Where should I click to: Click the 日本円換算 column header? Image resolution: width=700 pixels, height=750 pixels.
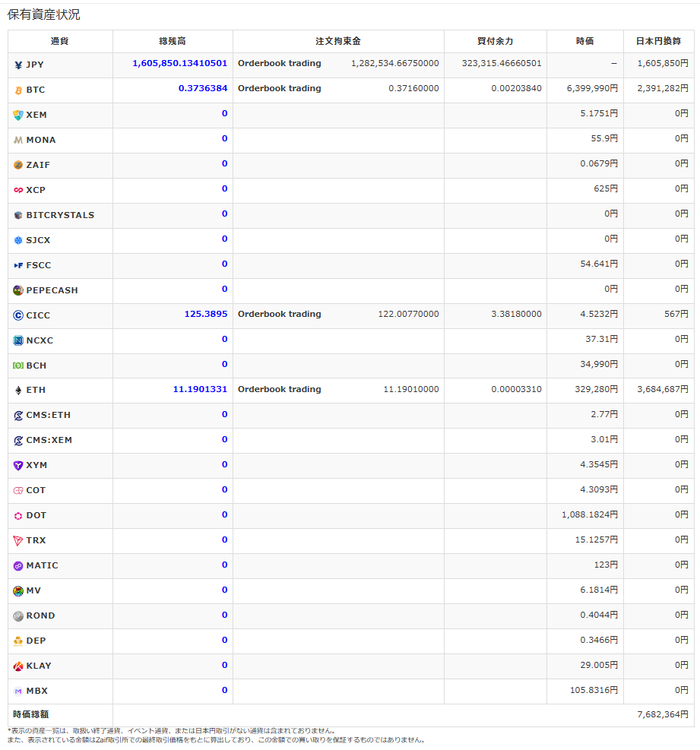pos(658,41)
